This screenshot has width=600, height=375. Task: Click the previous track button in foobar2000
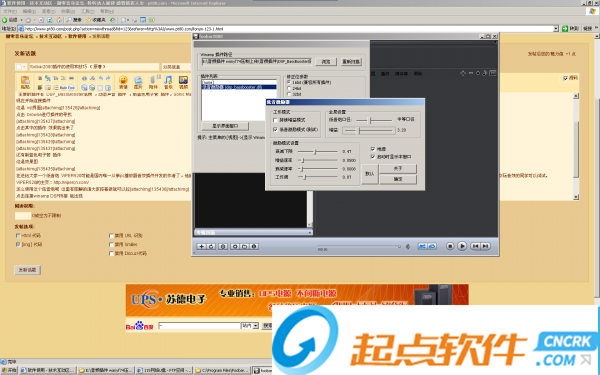475,246
